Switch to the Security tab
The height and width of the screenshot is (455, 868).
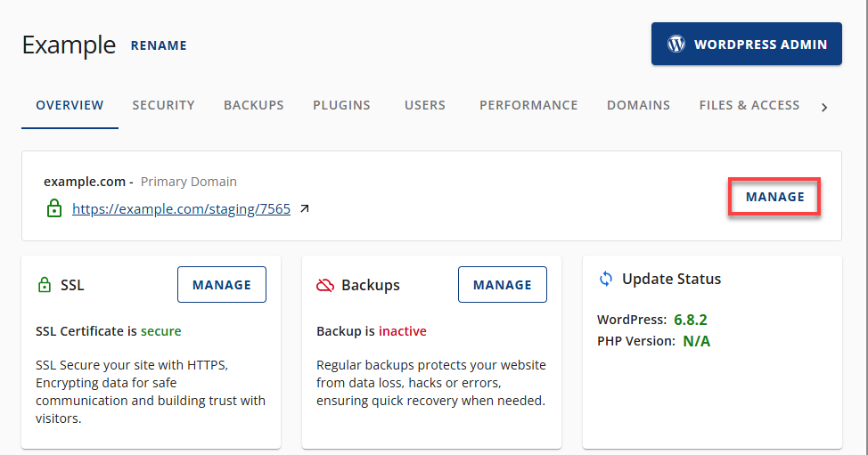(x=163, y=105)
